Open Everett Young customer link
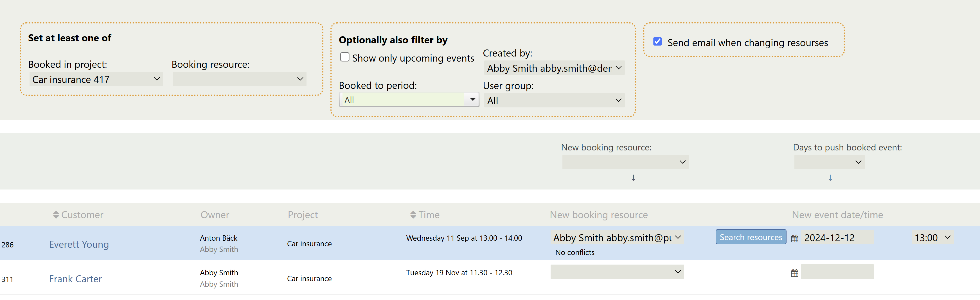Screen dimensions: 980x300 click(x=79, y=244)
